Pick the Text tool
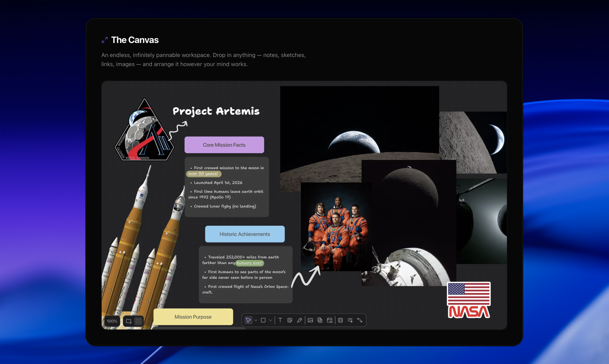 [x=280, y=320]
